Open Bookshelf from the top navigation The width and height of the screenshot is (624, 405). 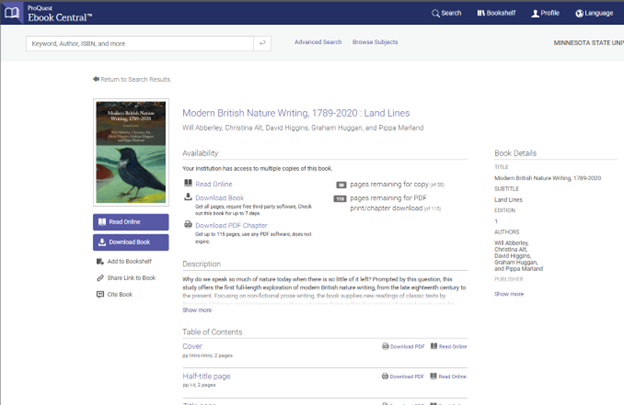496,13
